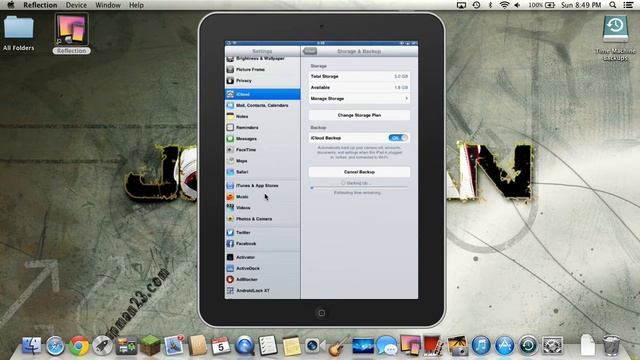Open System Preferences gear in Dock
The width and height of the screenshot is (640, 360).
click(552, 346)
